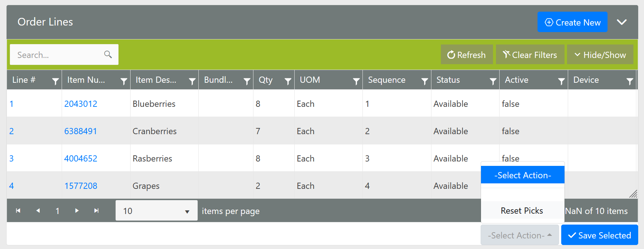Filter the Sequence column
This screenshot has height=249, width=644.
pos(424,81)
